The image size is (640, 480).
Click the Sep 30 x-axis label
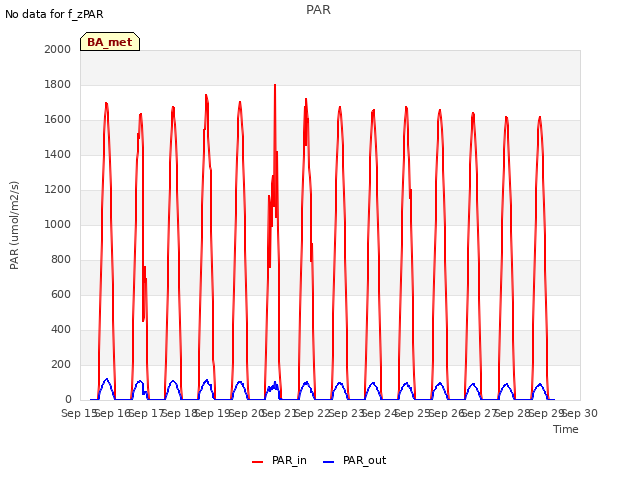[580, 413]
